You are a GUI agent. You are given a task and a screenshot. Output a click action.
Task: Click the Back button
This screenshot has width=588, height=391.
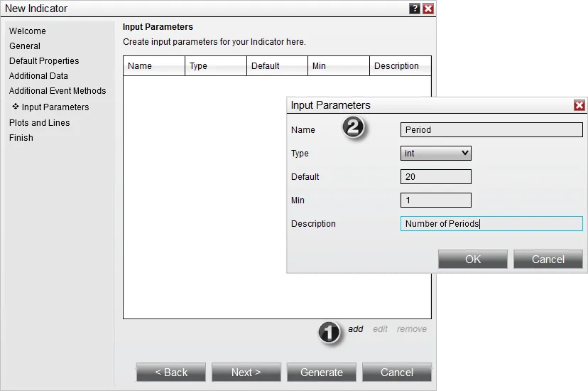point(171,373)
